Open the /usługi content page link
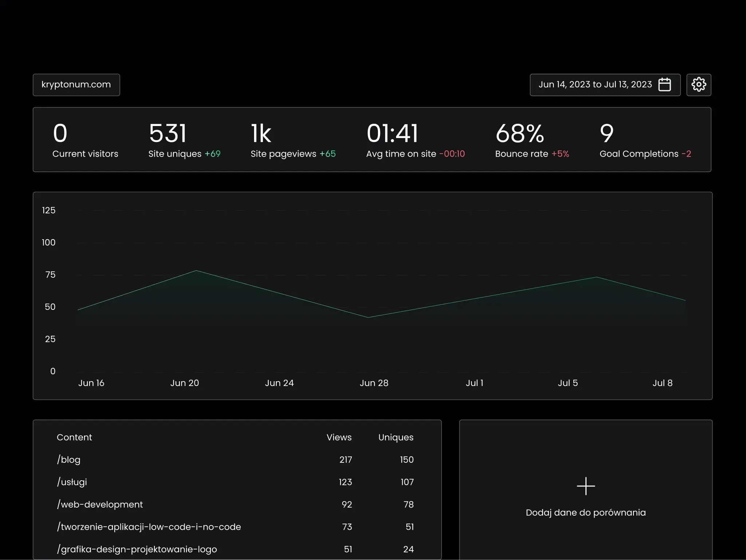The width and height of the screenshot is (746, 560). (x=71, y=482)
